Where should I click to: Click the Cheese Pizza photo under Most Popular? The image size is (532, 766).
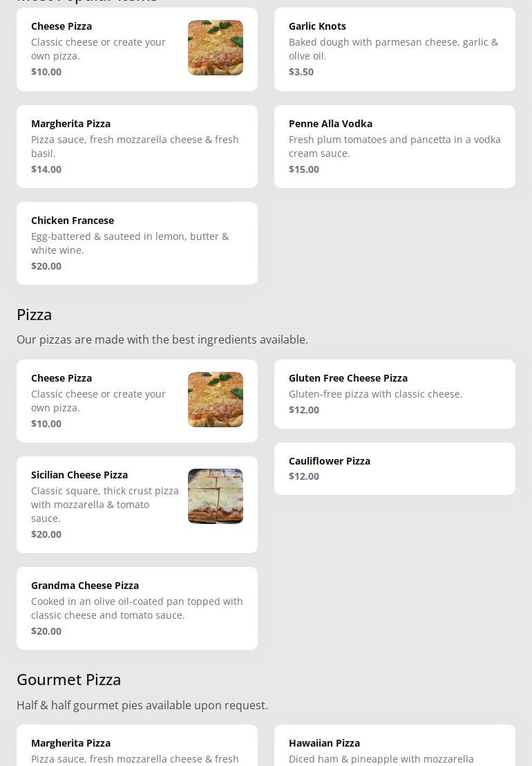(215, 48)
